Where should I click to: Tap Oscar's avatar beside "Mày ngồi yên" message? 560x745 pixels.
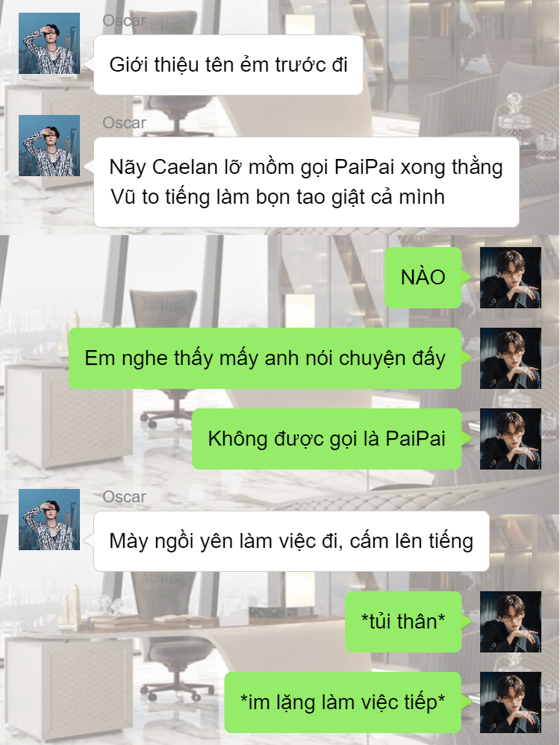point(49,520)
